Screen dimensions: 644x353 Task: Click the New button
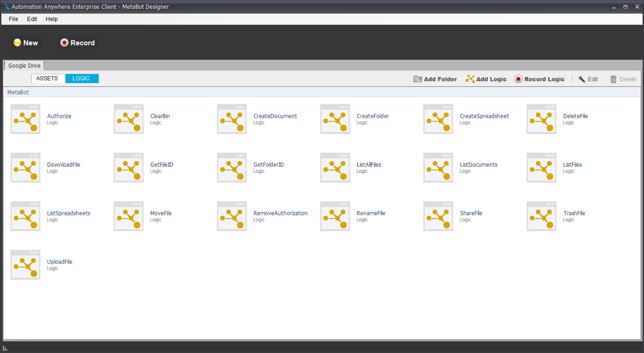coord(26,43)
